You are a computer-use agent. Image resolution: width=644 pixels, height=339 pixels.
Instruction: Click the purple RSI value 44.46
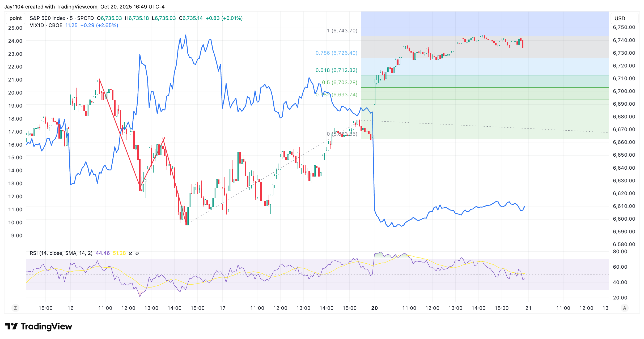point(103,253)
